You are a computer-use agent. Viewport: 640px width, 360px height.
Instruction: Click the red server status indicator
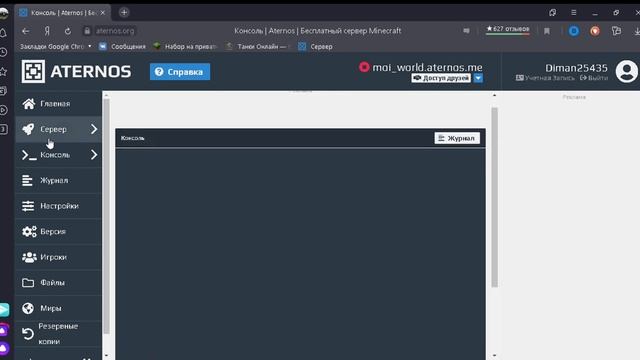[x=364, y=67]
